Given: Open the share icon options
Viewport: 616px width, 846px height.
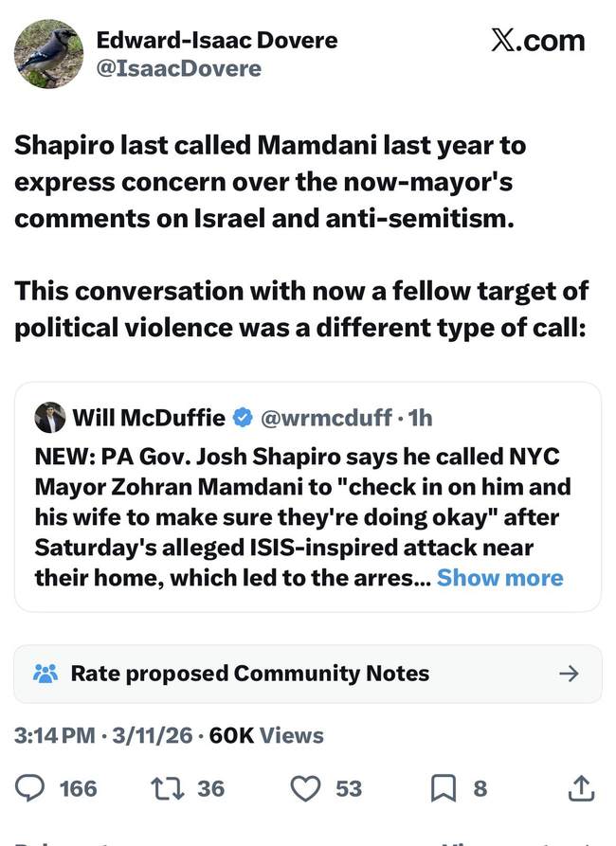Looking at the screenshot, I should [580, 787].
